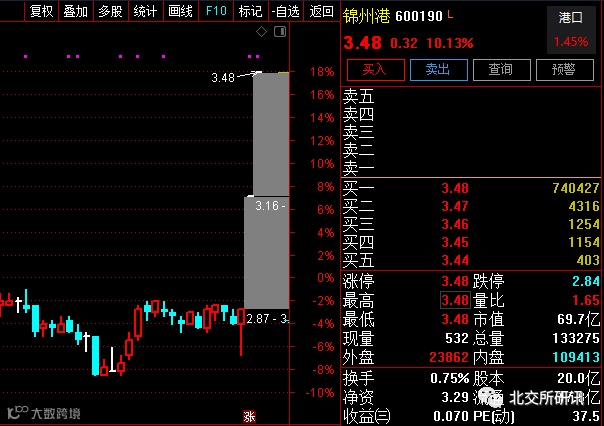Click the lower gray limit-up candle
Screen dimensions: 604x426
click(x=267, y=253)
